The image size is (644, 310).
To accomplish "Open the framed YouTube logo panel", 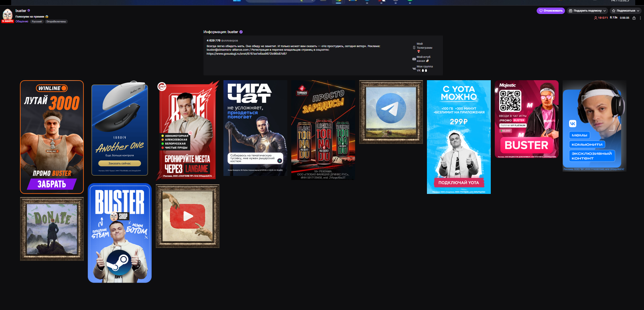I will point(188,216).
